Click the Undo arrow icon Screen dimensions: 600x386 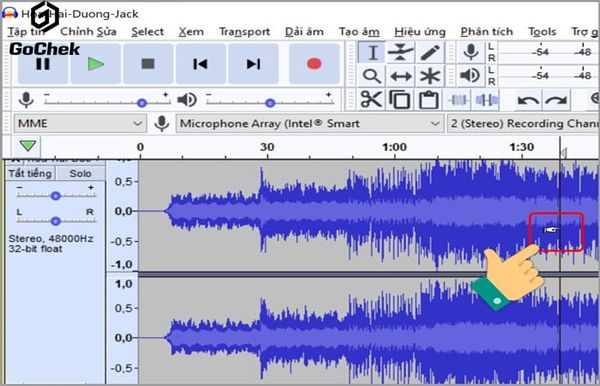[528, 100]
